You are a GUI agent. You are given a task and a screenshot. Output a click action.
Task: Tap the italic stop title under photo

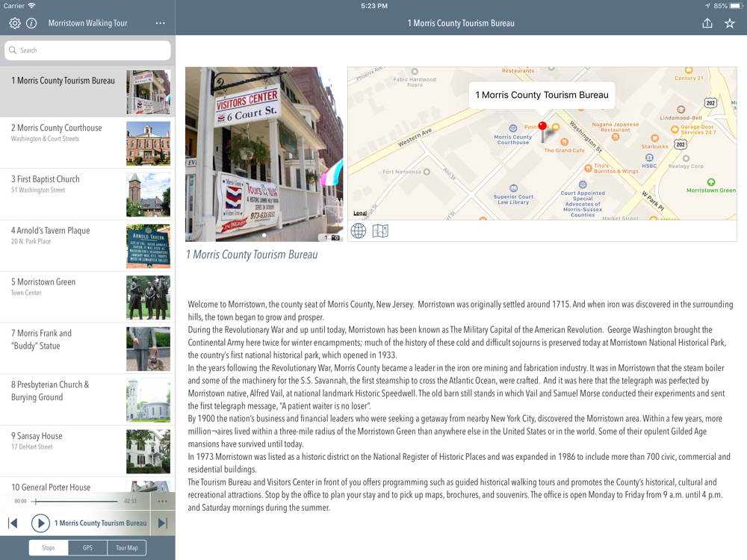tap(252, 255)
